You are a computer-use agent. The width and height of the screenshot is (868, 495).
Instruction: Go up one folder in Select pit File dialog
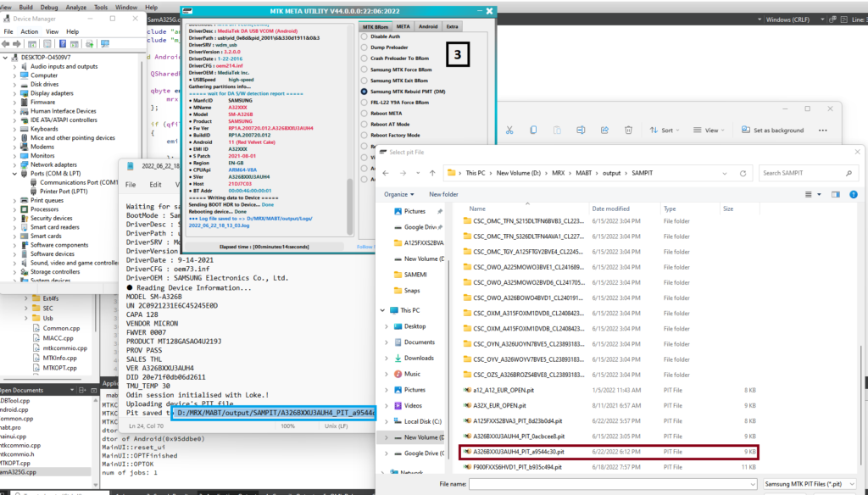pyautogui.click(x=432, y=173)
